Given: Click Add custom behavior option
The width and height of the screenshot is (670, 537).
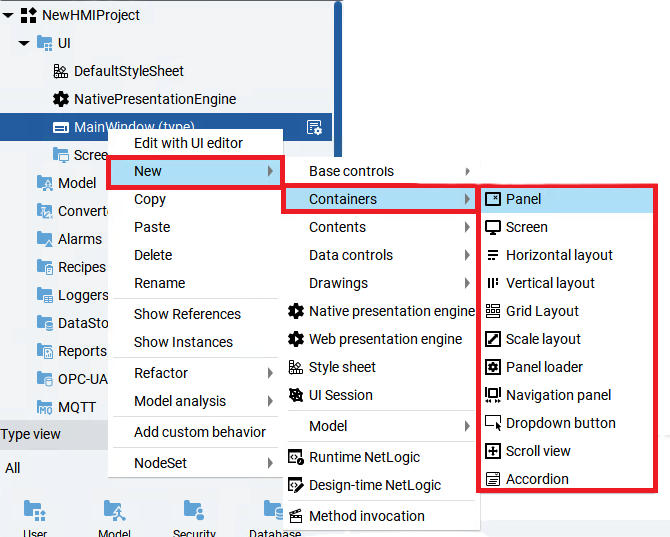Looking at the screenshot, I should [200, 432].
